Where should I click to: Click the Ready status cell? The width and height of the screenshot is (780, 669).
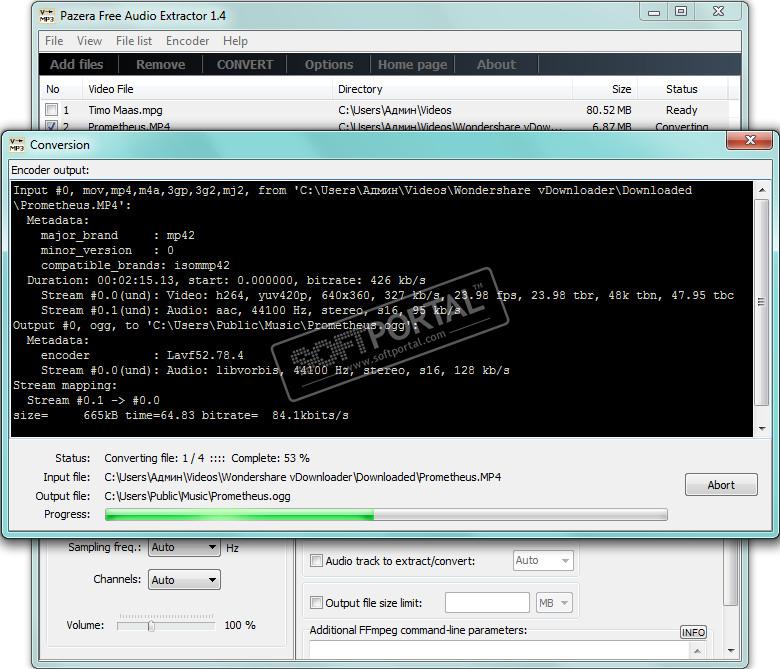click(x=682, y=110)
